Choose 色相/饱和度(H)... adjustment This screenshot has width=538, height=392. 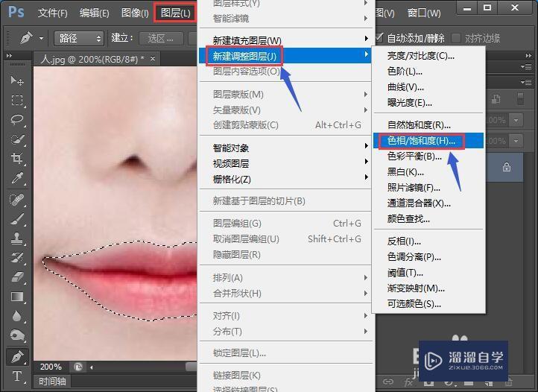[x=428, y=141]
